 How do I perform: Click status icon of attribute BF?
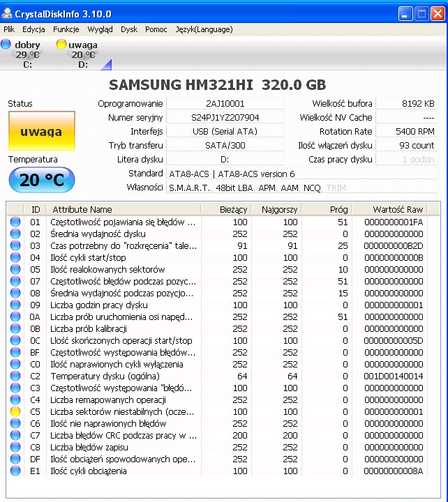click(15, 352)
